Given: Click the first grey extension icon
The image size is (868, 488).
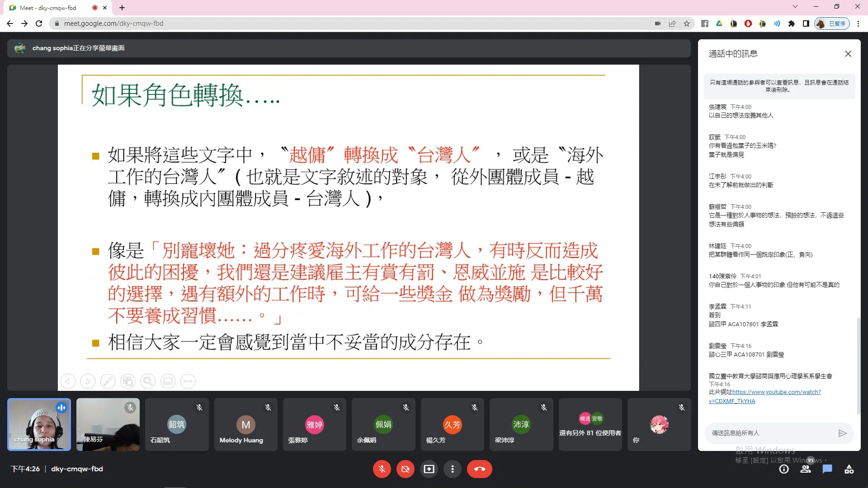Looking at the screenshot, I should tap(705, 23).
